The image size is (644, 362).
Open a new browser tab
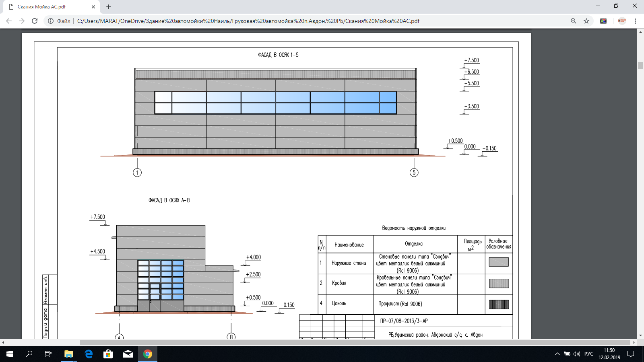coord(109,7)
